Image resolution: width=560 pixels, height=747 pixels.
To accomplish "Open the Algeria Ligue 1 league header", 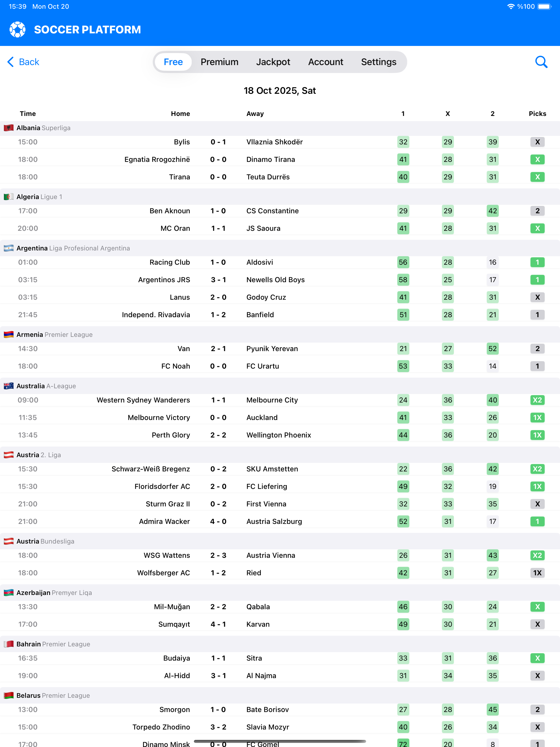I will 280,197.
